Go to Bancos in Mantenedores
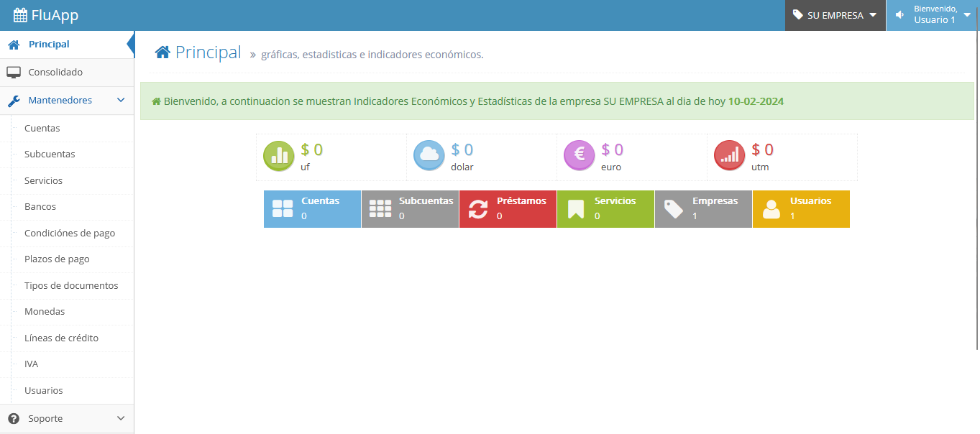 (x=40, y=207)
